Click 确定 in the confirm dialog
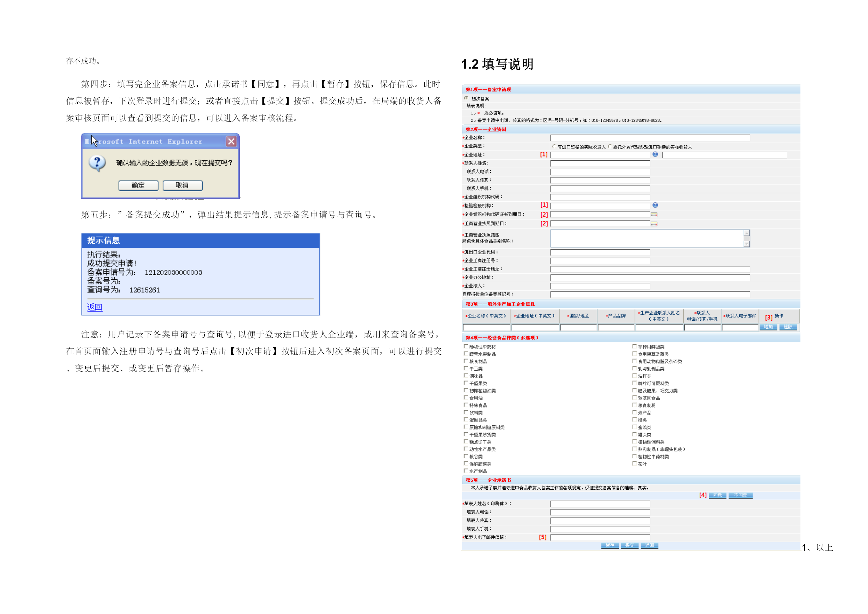The width and height of the screenshot is (868, 614). (138, 186)
